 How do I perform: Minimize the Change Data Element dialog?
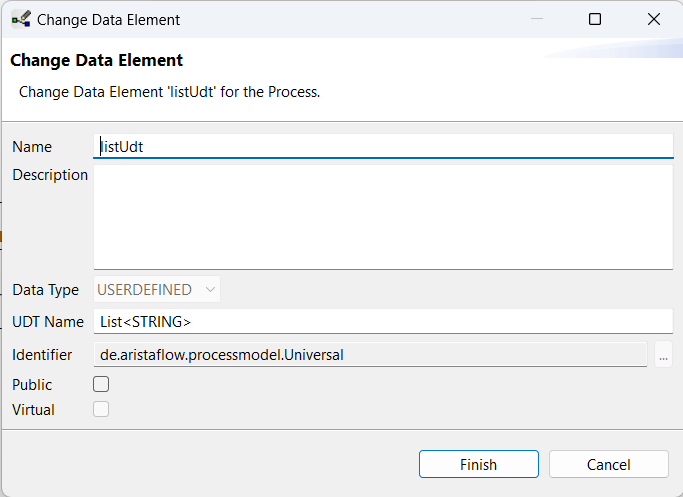(x=537, y=19)
